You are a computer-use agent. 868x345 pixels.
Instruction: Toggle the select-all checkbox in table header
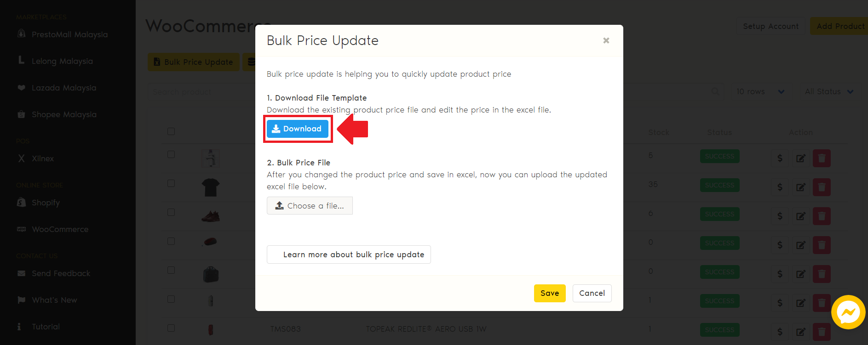click(x=171, y=131)
